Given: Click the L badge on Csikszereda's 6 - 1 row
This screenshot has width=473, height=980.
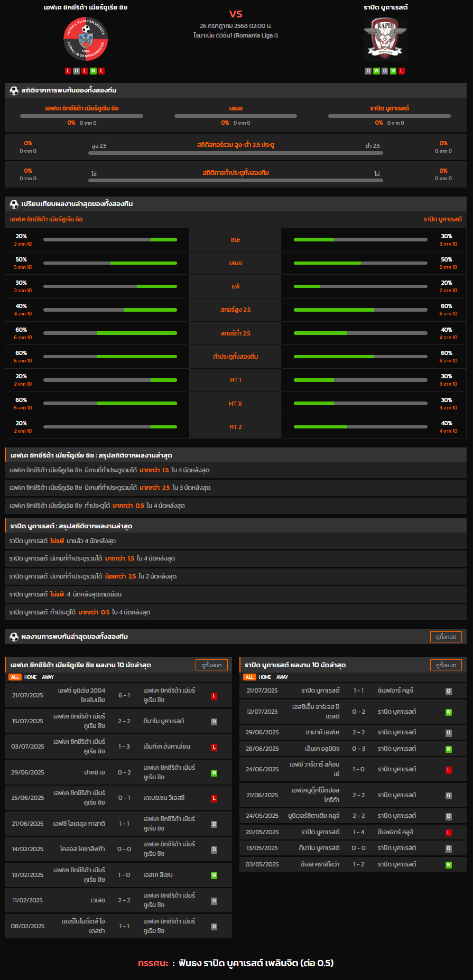Looking at the screenshot, I should coord(214,696).
